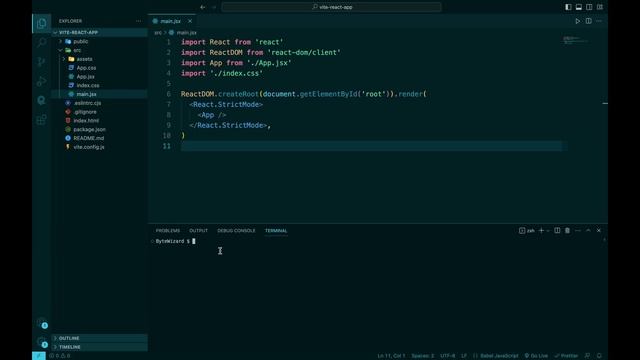Viewport: 640px width, 360px height.
Task: Open the Search view in activity bar
Action: coord(42,42)
